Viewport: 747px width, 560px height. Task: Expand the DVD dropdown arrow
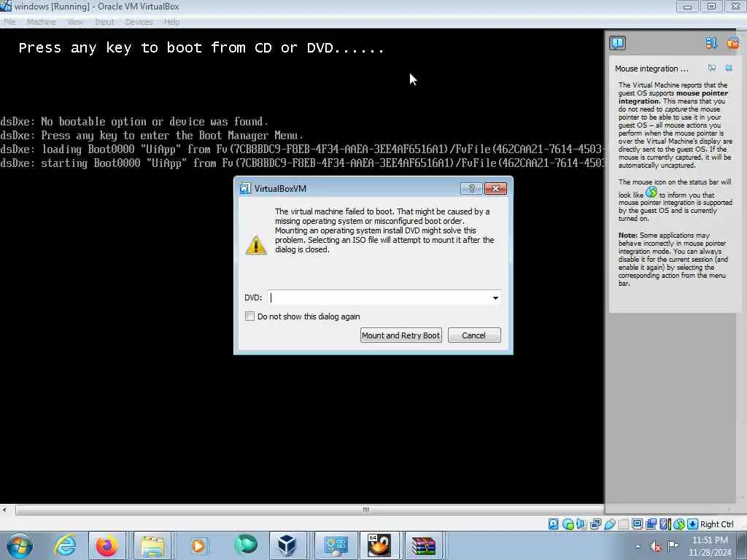(x=495, y=297)
